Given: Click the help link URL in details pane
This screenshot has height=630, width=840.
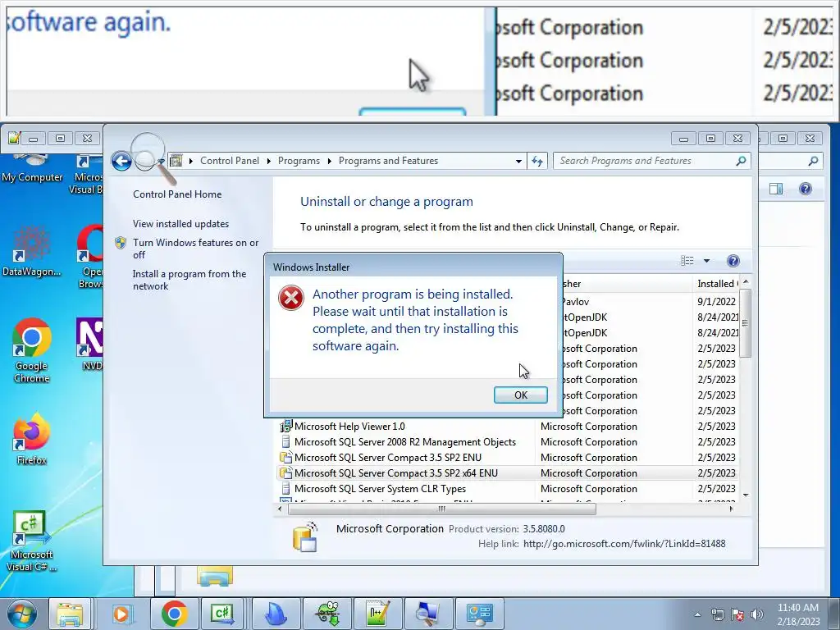Looking at the screenshot, I should 624,544.
